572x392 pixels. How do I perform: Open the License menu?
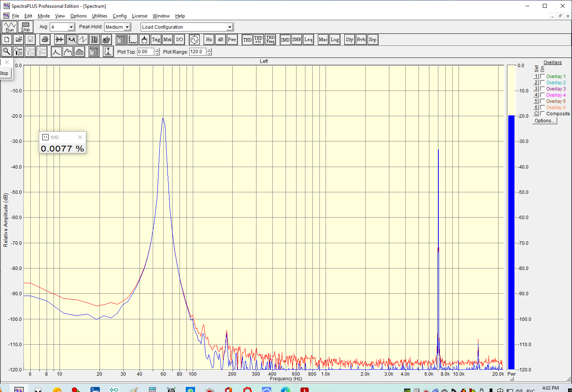[x=140, y=16]
